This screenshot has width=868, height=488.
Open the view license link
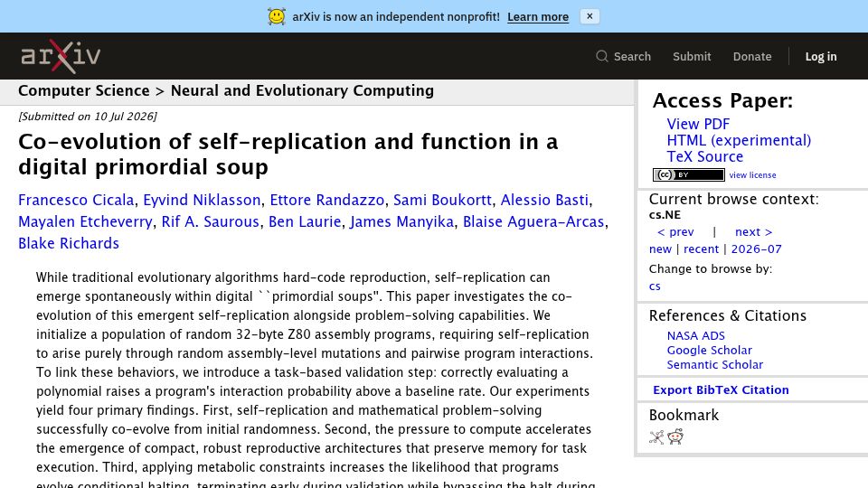point(752,174)
